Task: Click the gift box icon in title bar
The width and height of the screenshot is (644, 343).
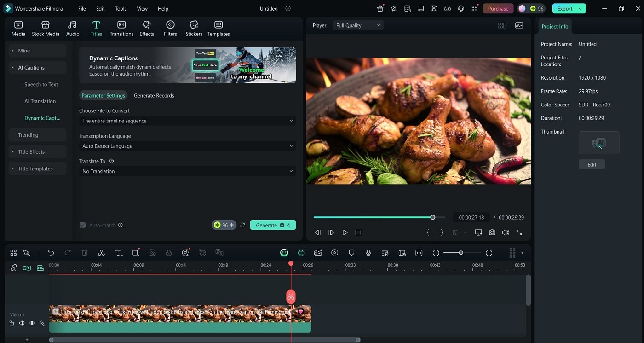Action: coord(380,8)
